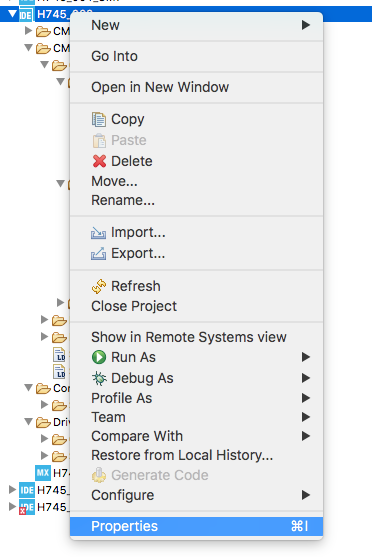Image resolution: width=374 pixels, height=557 pixels.
Task: Select Properties from the context menu
Action: coord(196,526)
